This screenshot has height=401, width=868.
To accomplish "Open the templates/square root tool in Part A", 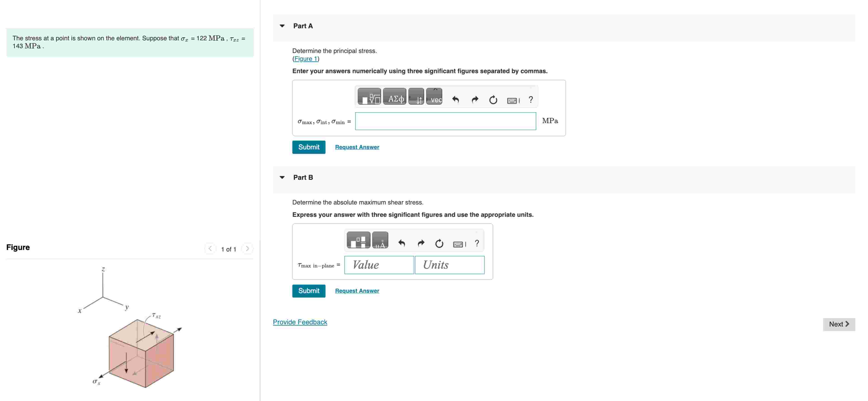I will click(369, 97).
